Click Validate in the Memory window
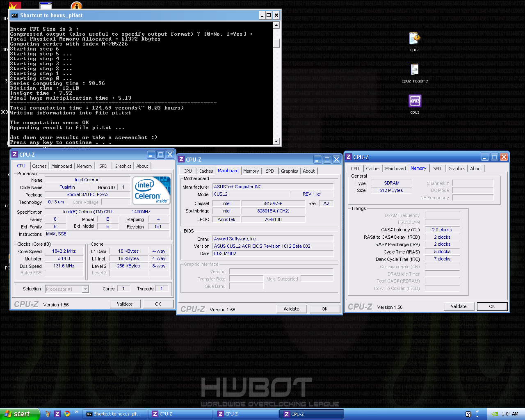Viewport: 525px width, 420px height. pyautogui.click(x=459, y=306)
